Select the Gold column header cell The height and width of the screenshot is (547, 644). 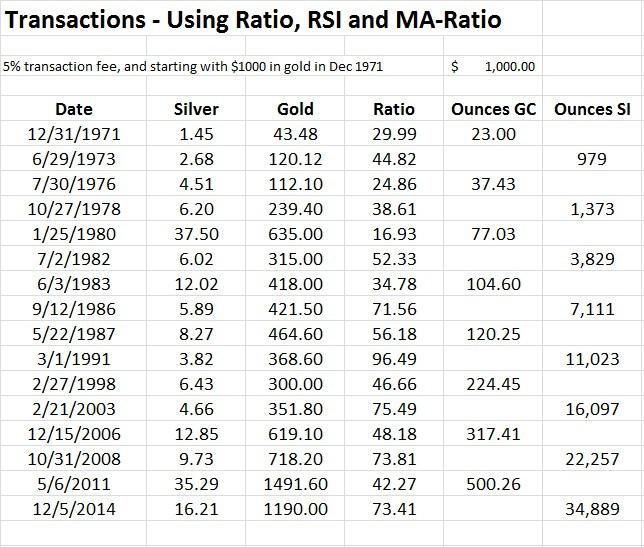click(293, 108)
